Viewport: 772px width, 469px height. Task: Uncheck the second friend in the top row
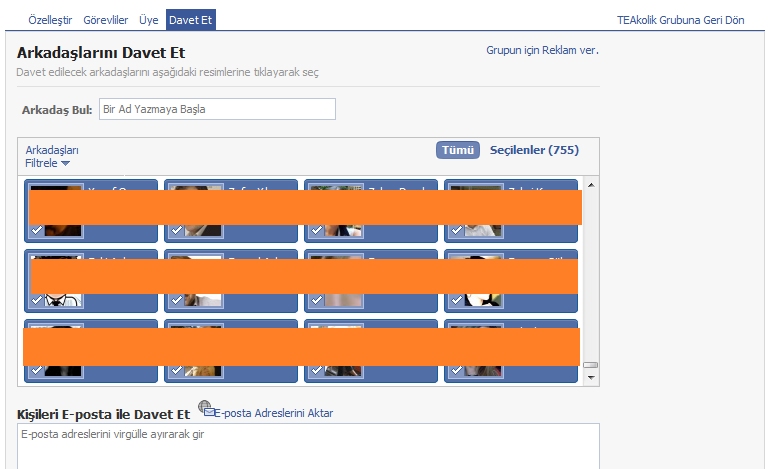click(177, 230)
